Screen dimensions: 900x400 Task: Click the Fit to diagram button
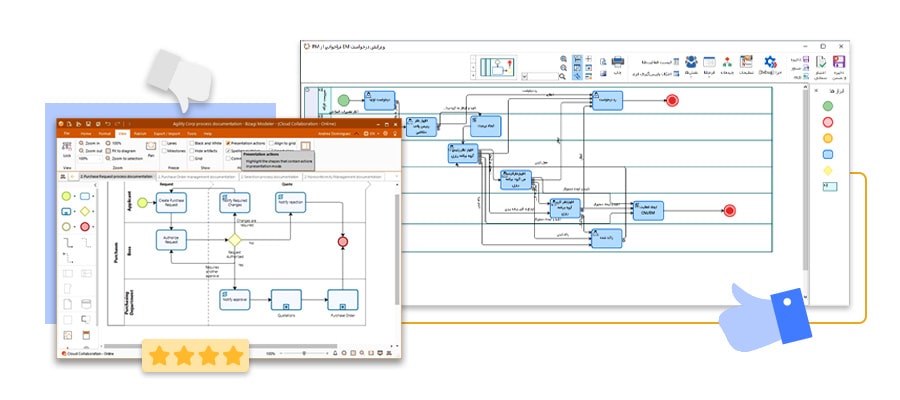(x=121, y=150)
